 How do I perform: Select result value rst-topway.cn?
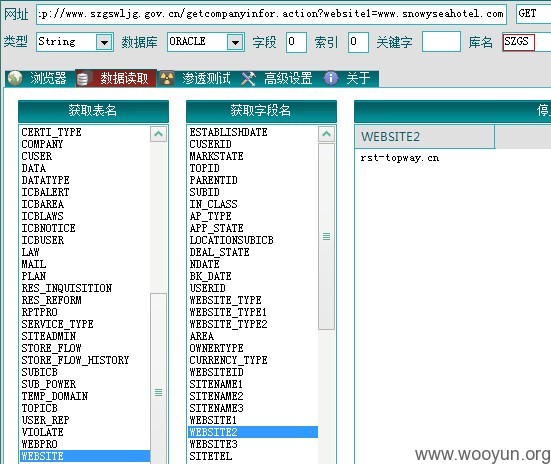pyautogui.click(x=400, y=158)
